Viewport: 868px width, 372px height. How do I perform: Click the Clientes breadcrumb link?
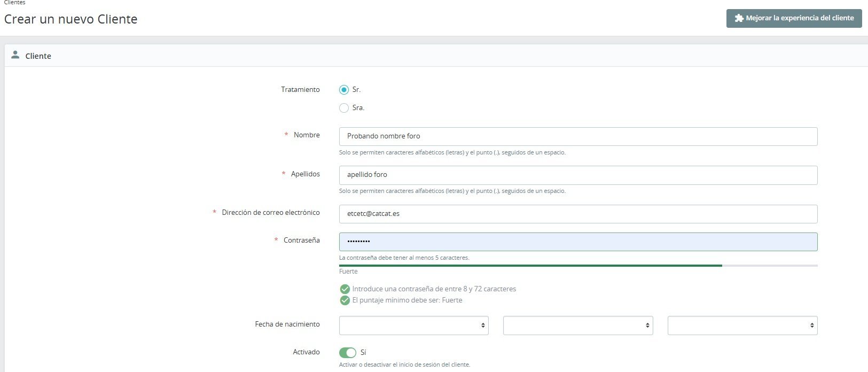click(x=15, y=3)
